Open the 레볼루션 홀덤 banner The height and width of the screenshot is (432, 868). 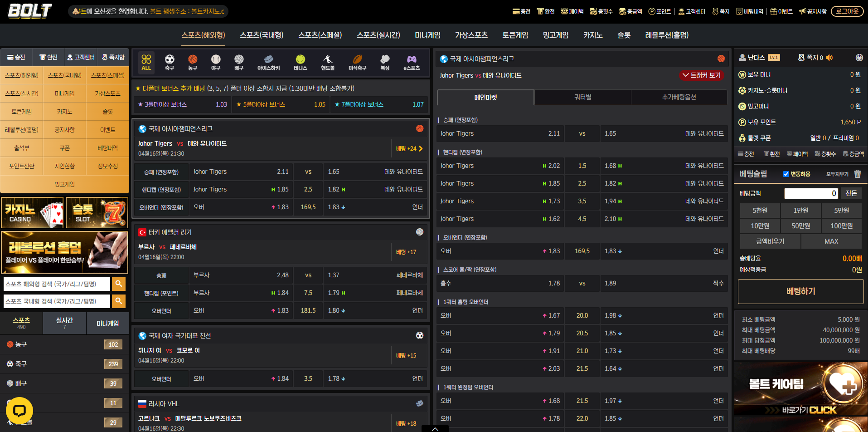[x=64, y=252]
